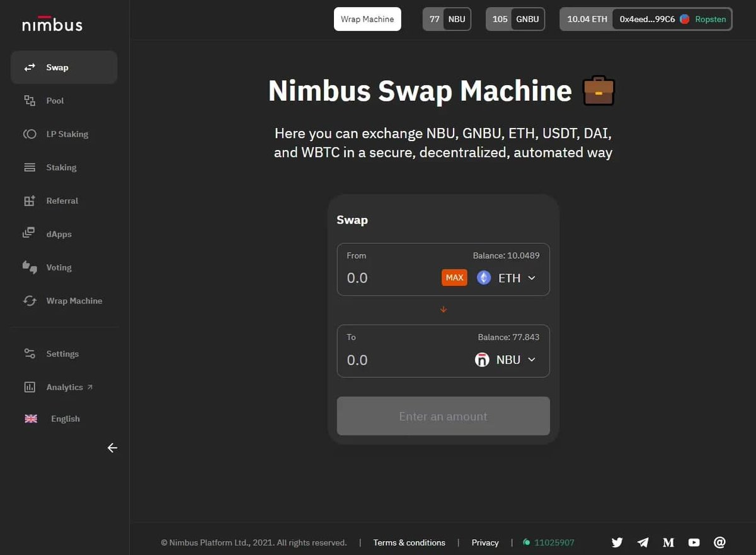Click the swap direction arrow between fields
This screenshot has height=555, width=756.
(444, 309)
